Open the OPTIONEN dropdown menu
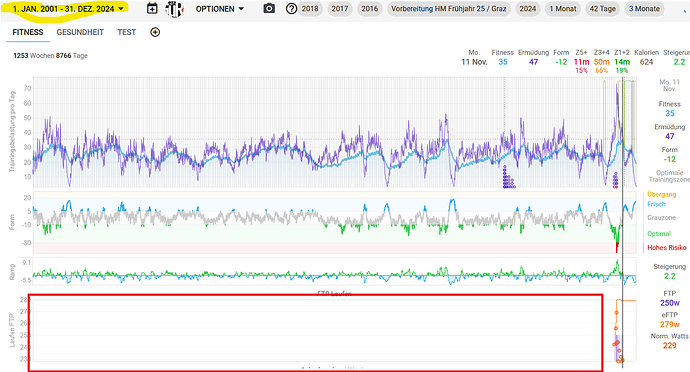Image resolution: width=690 pixels, height=372 pixels. pos(220,9)
